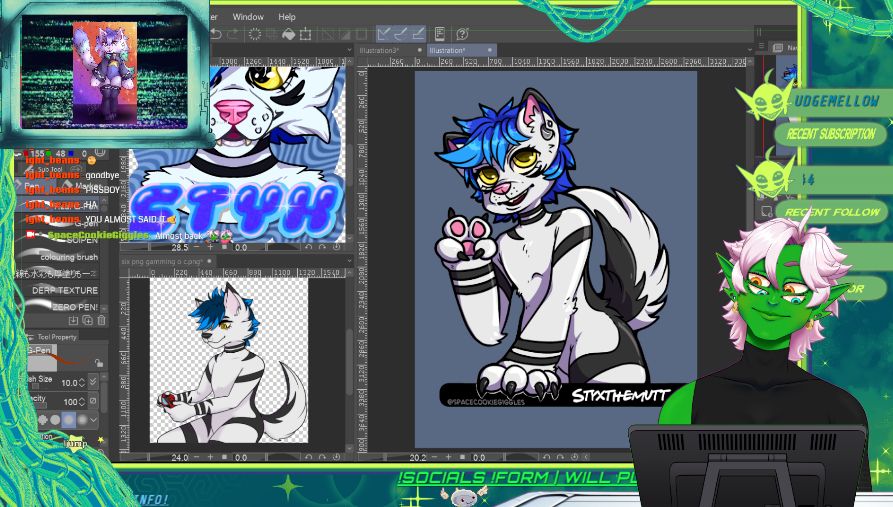
Task: Select the six png gamming tab
Action: [x=162, y=261]
